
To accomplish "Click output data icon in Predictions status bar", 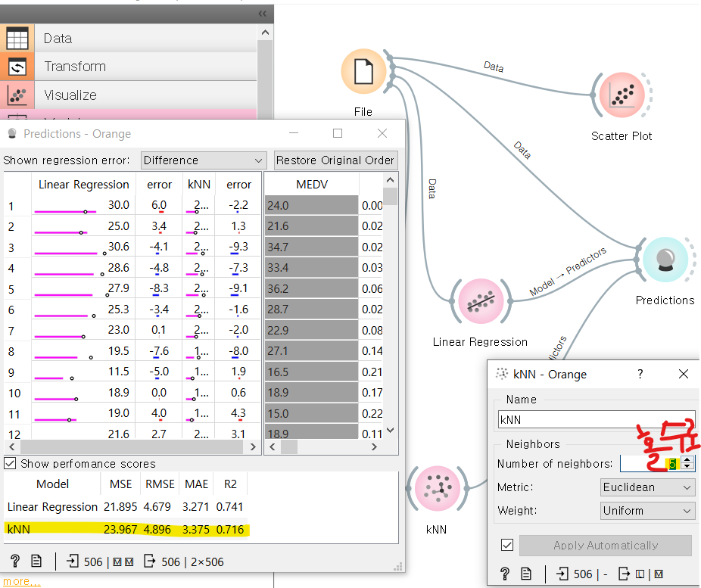I will 150,561.
